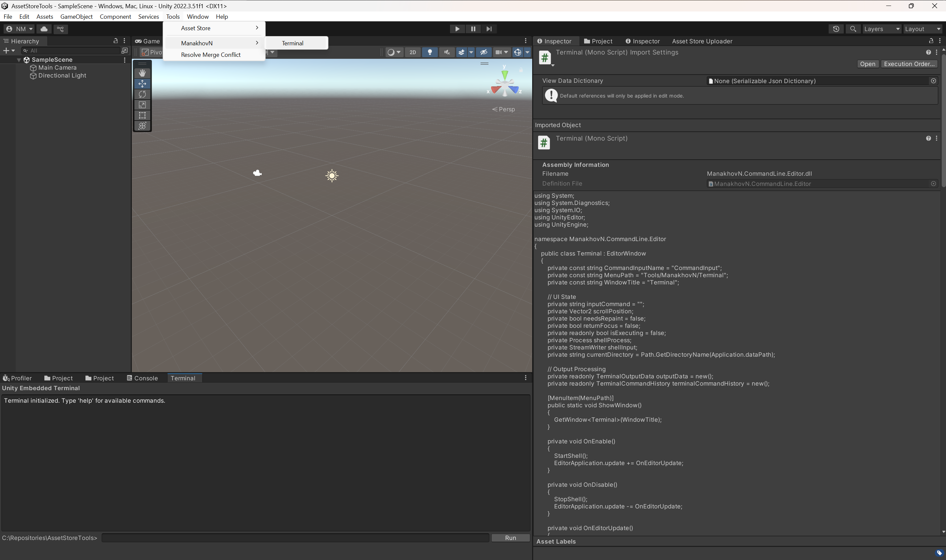Open the Unity cloud services icon
Screen dimensions: 946x560
(44, 29)
